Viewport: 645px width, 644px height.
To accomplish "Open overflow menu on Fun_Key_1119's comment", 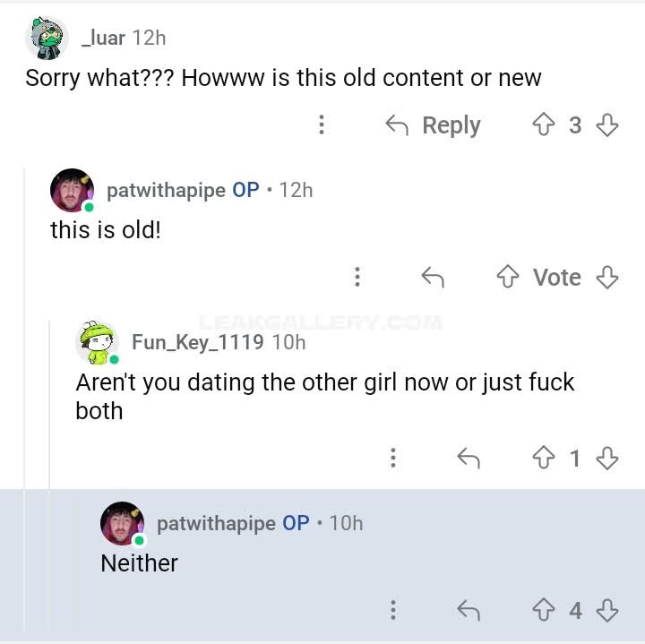I will coord(393,459).
